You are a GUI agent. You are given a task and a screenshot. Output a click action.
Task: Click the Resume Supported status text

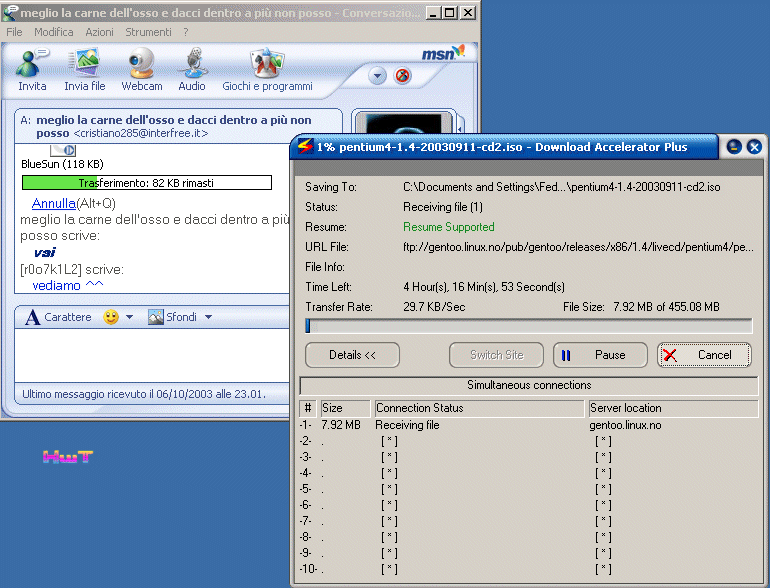tap(448, 227)
